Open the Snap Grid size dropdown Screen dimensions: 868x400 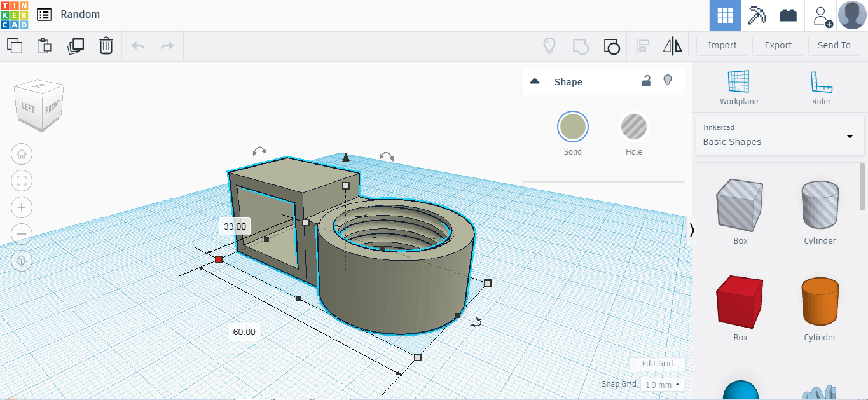pos(658,384)
